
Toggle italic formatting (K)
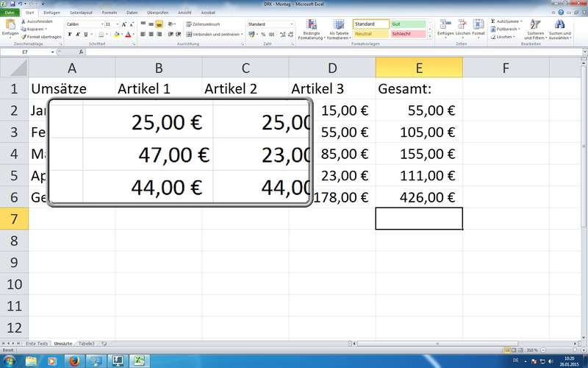78,34
